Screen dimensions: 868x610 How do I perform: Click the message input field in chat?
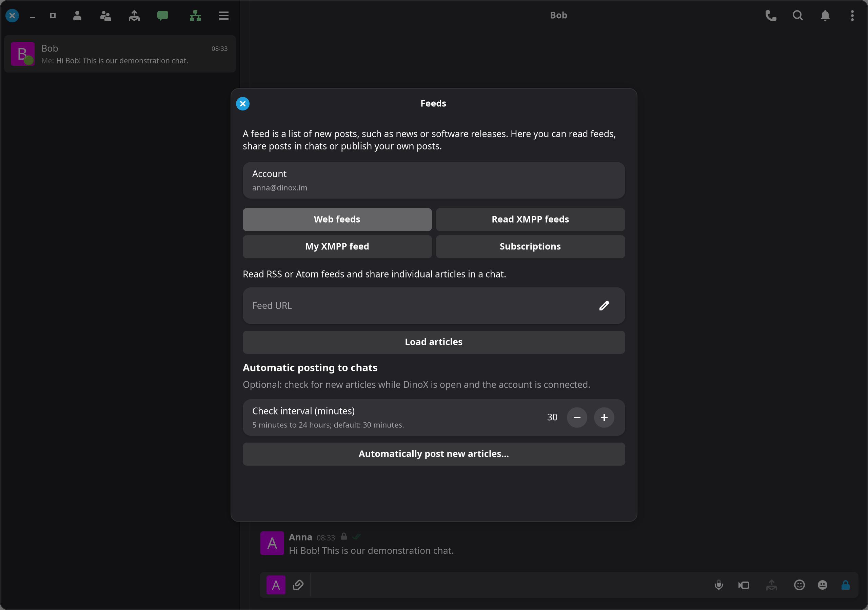pos(509,585)
